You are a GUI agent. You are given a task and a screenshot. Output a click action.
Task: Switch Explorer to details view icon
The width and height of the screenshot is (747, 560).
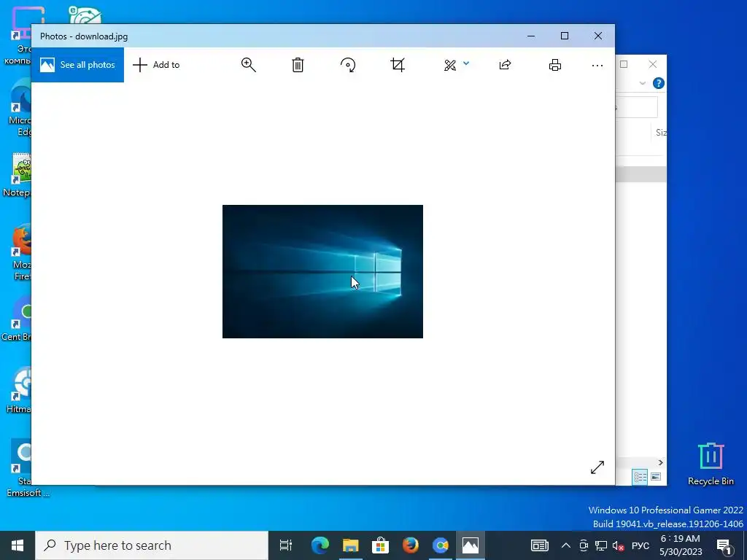[x=640, y=477]
